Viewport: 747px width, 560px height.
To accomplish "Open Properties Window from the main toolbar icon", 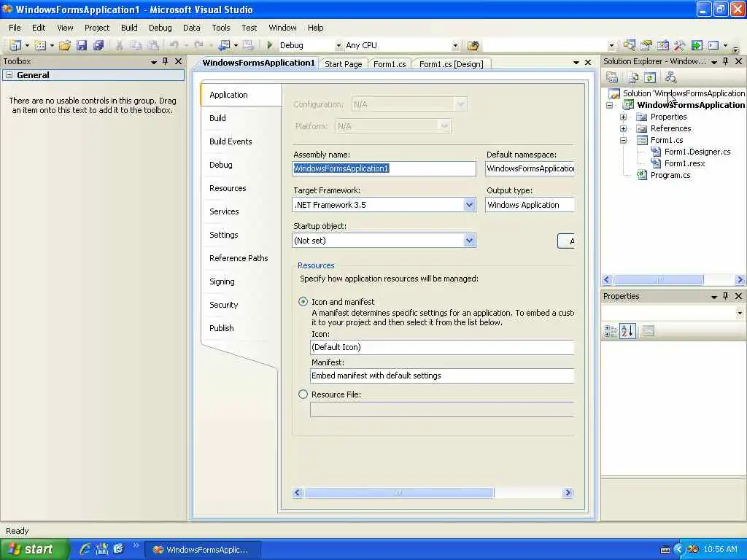I will pos(646,45).
